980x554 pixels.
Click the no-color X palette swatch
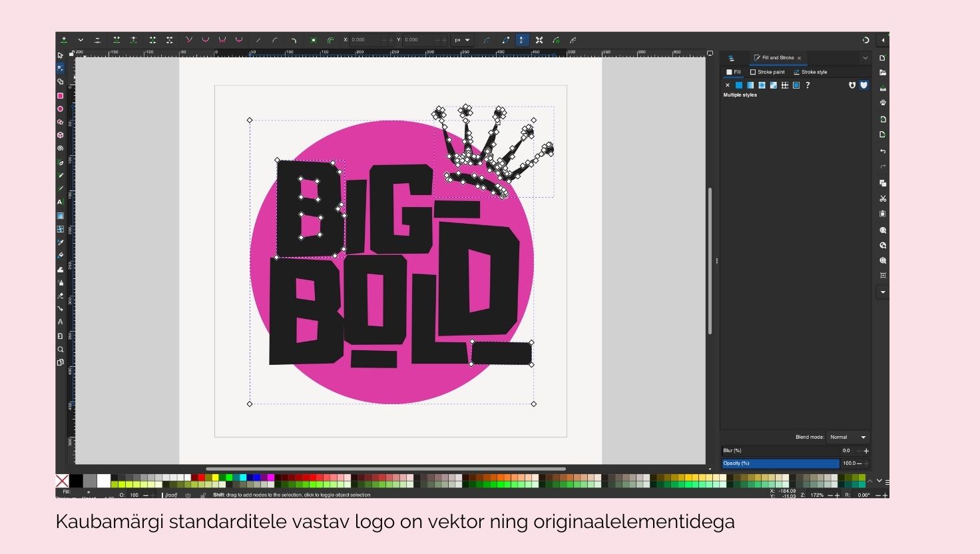pyautogui.click(x=62, y=481)
